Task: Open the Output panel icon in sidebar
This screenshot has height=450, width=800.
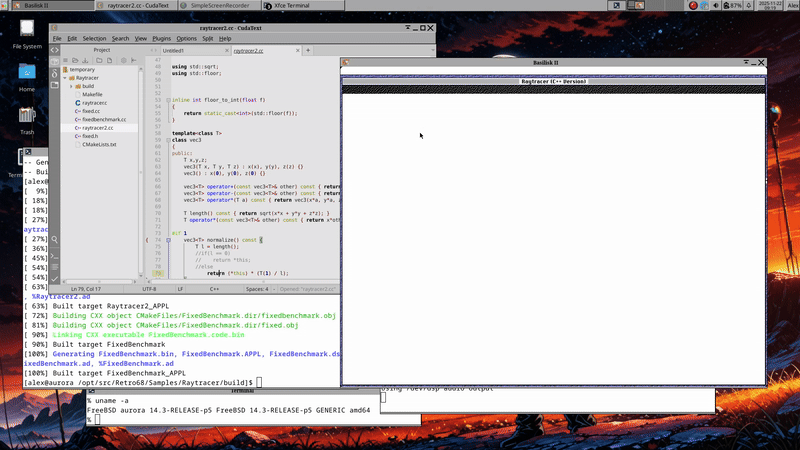Action: pos(55,267)
